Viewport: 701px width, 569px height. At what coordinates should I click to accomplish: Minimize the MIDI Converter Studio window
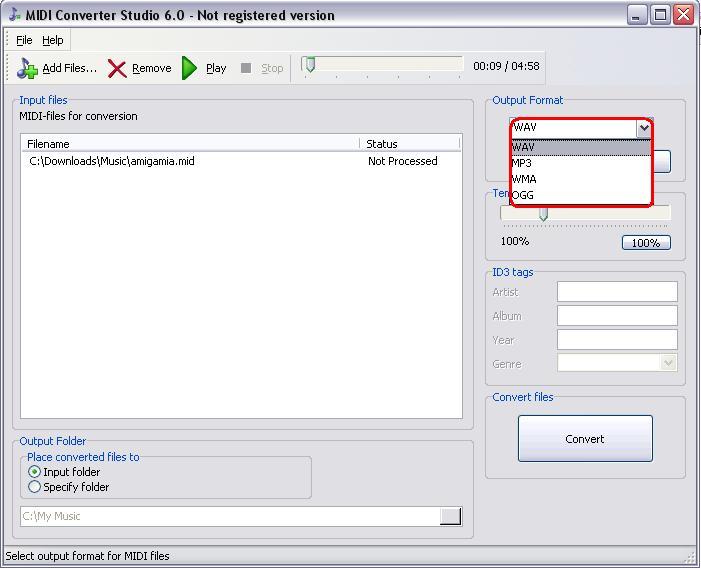637,15
